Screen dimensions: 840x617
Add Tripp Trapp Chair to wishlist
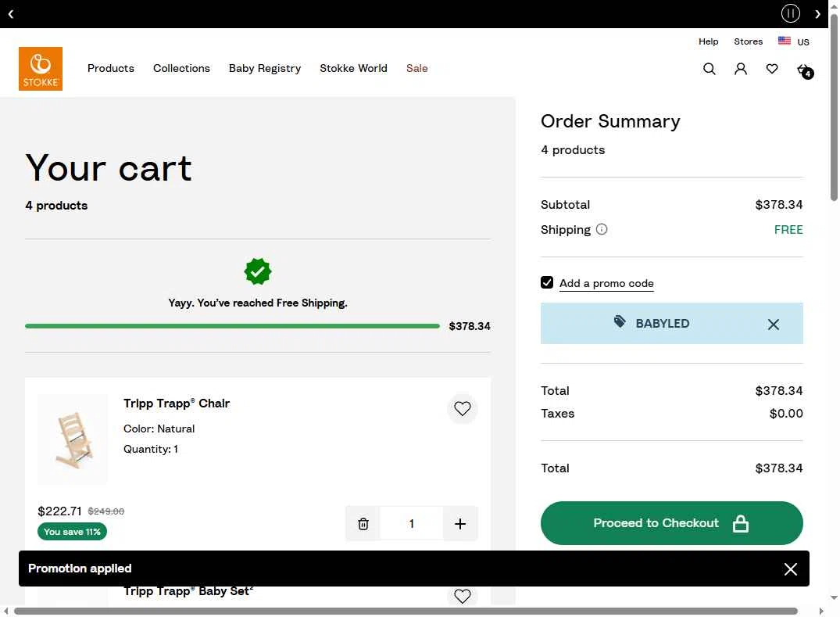[x=463, y=408]
